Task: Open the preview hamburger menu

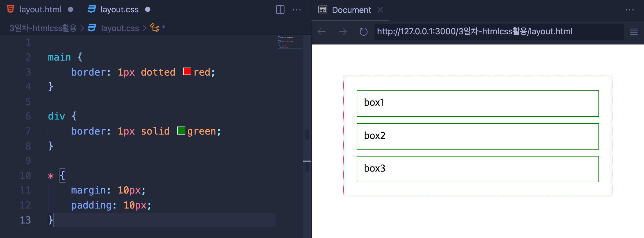Action: coord(634,32)
